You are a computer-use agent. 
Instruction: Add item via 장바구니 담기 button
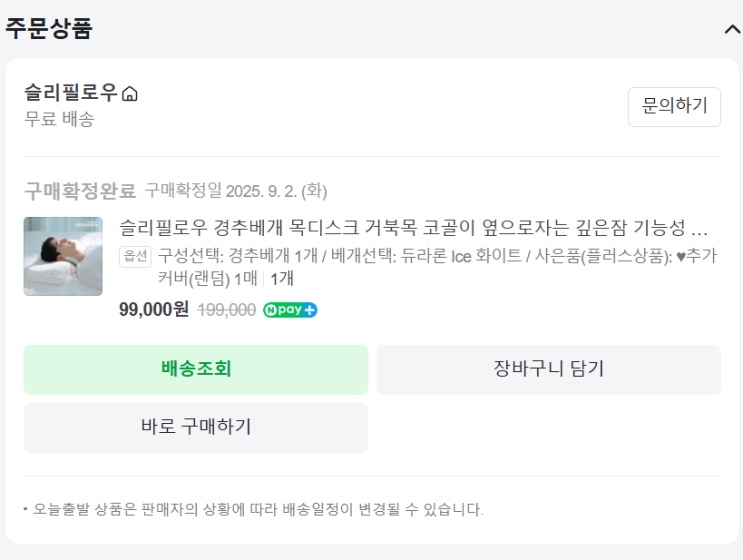tap(548, 369)
